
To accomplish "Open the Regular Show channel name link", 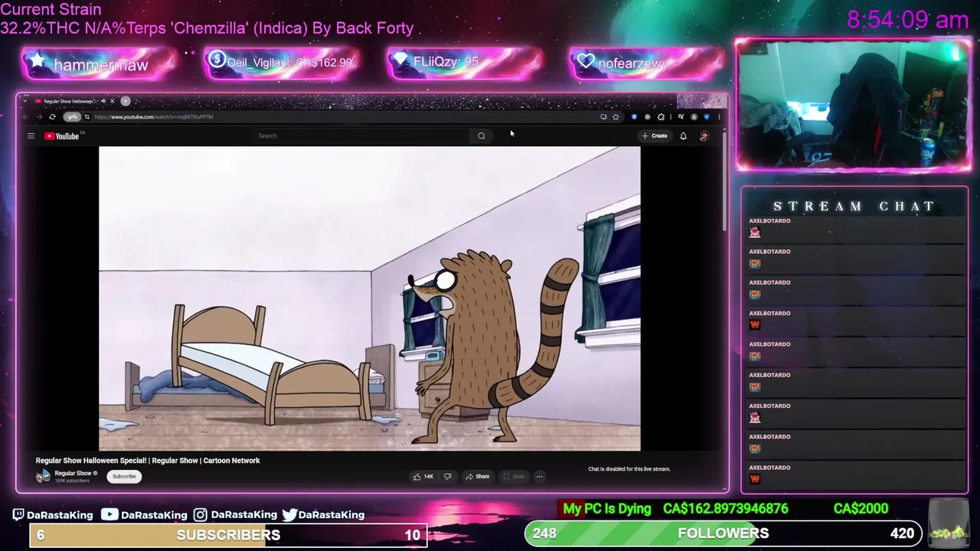I will click(x=73, y=474).
